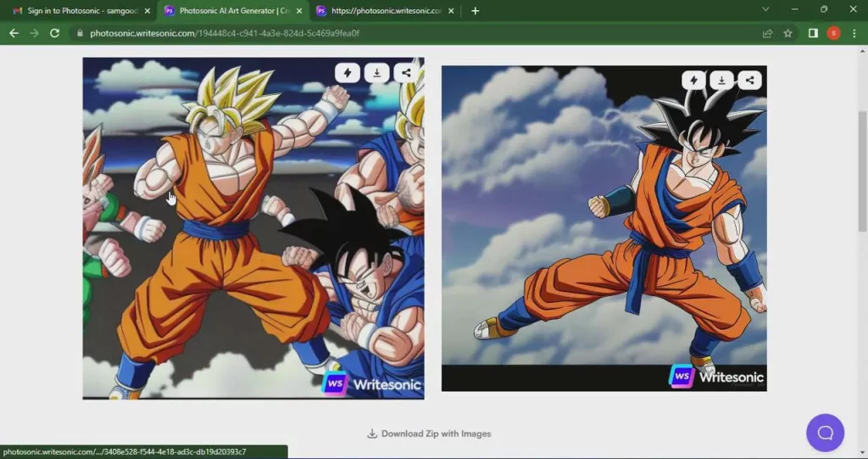Reload the Photosonic page
This screenshot has height=459, width=868.
coord(54,33)
